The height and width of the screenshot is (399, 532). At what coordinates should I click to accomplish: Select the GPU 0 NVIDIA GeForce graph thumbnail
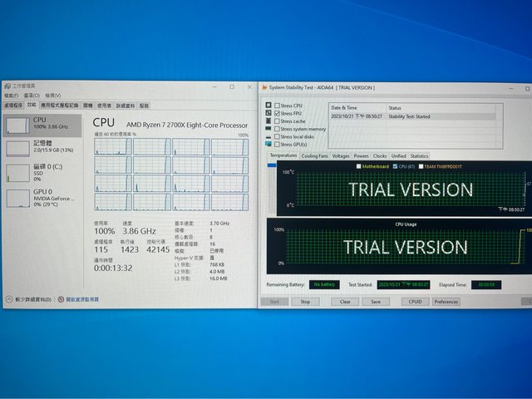click(x=17, y=199)
